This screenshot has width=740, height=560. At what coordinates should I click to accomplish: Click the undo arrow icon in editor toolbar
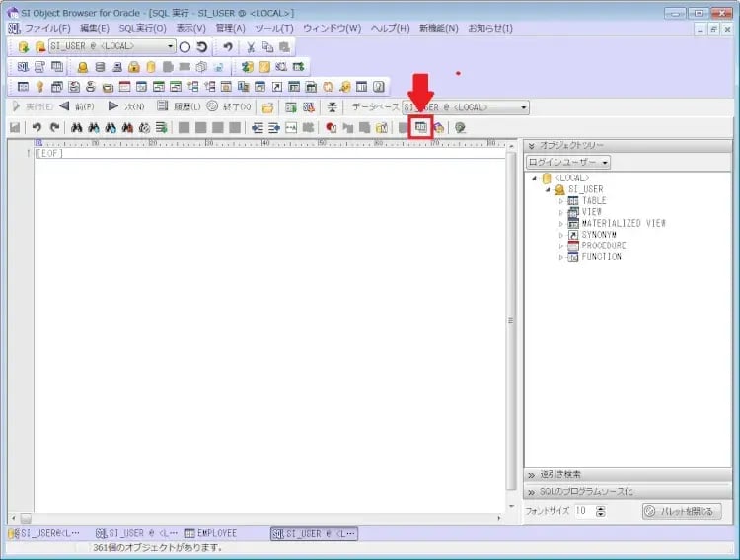pos(37,127)
